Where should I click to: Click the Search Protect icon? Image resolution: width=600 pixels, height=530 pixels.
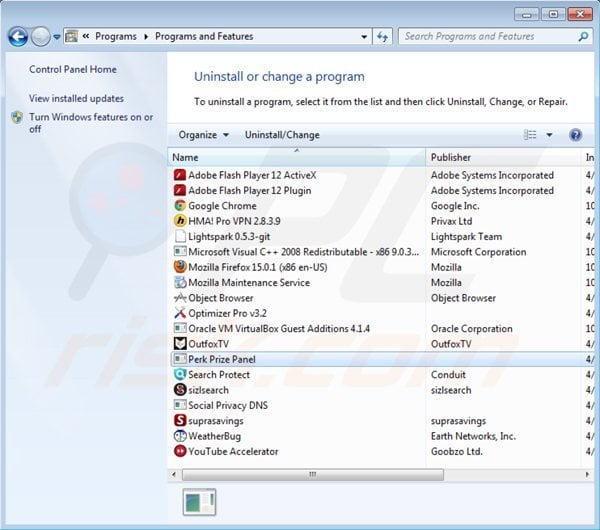(x=180, y=374)
